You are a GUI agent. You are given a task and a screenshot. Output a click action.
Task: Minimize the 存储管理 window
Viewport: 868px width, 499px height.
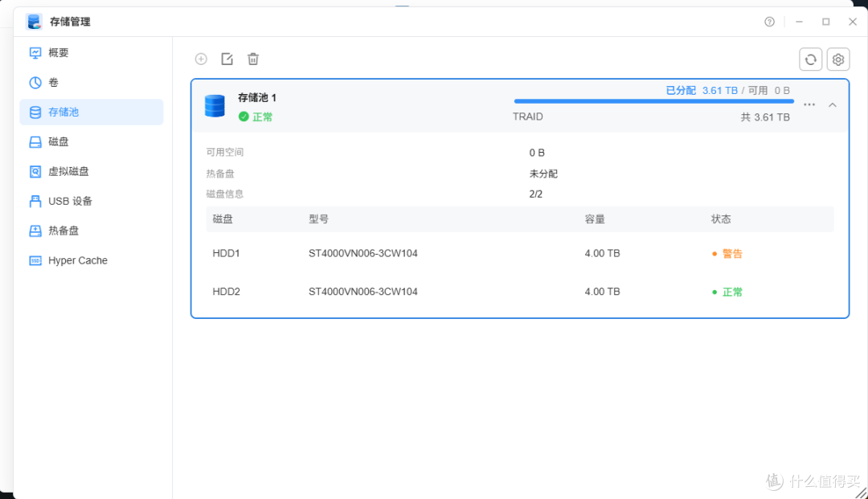[x=799, y=22]
